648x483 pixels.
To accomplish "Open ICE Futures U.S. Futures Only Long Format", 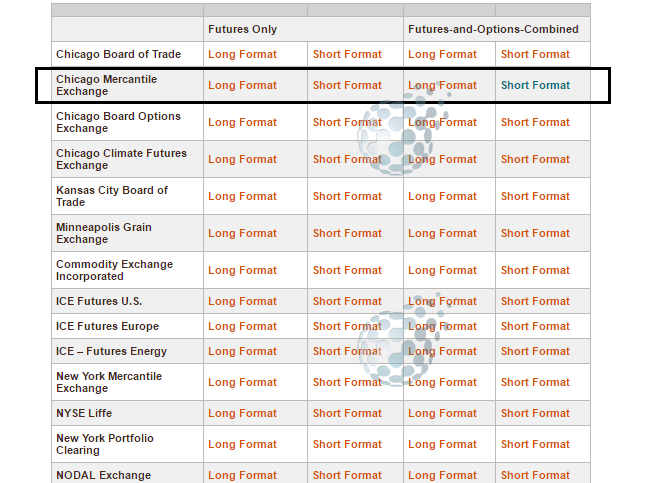I will click(x=242, y=301).
